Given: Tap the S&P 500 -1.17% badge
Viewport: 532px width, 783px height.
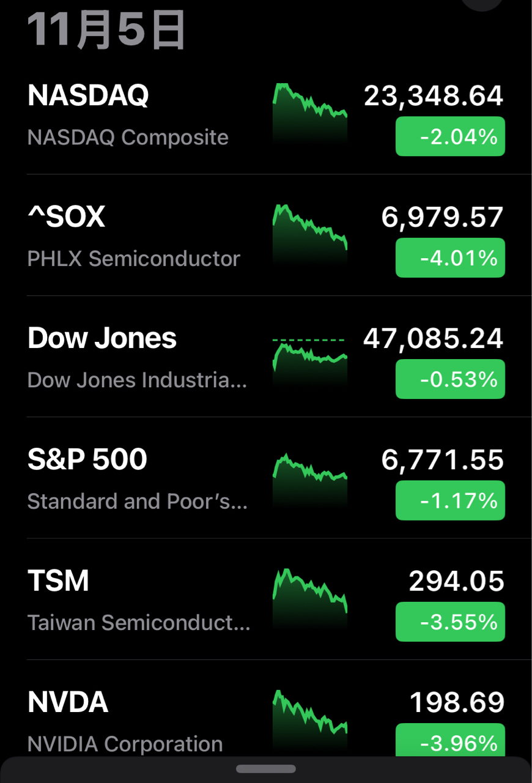Looking at the screenshot, I should [450, 500].
